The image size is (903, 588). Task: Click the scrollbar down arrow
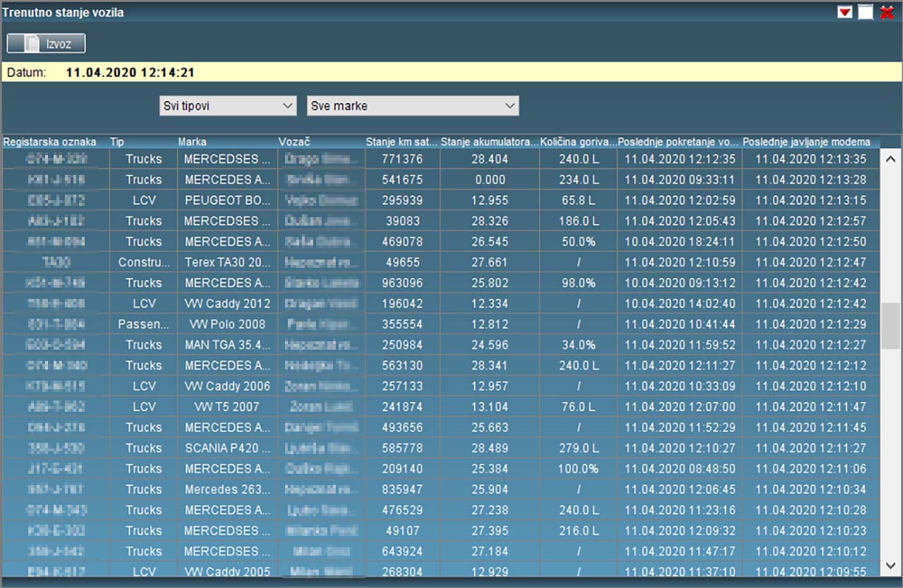pyautogui.click(x=890, y=565)
